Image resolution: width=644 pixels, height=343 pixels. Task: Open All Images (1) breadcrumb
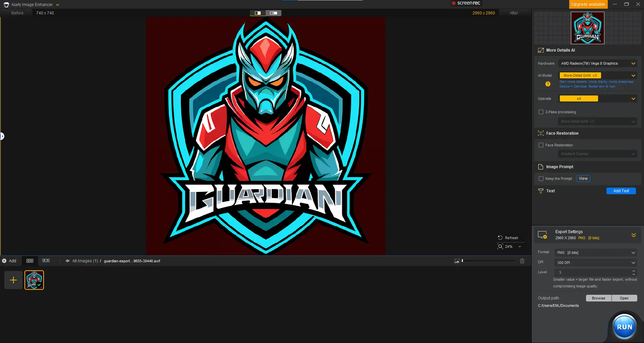85,261
